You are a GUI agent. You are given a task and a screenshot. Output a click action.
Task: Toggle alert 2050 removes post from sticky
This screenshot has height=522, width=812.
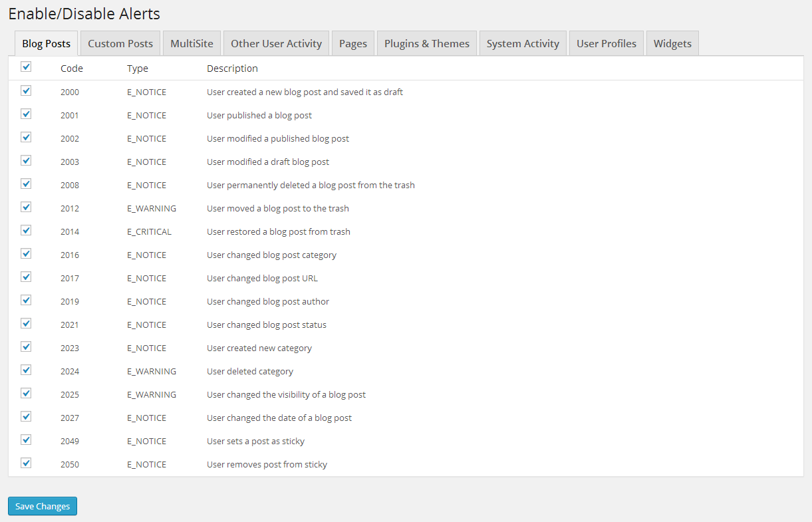click(26, 463)
